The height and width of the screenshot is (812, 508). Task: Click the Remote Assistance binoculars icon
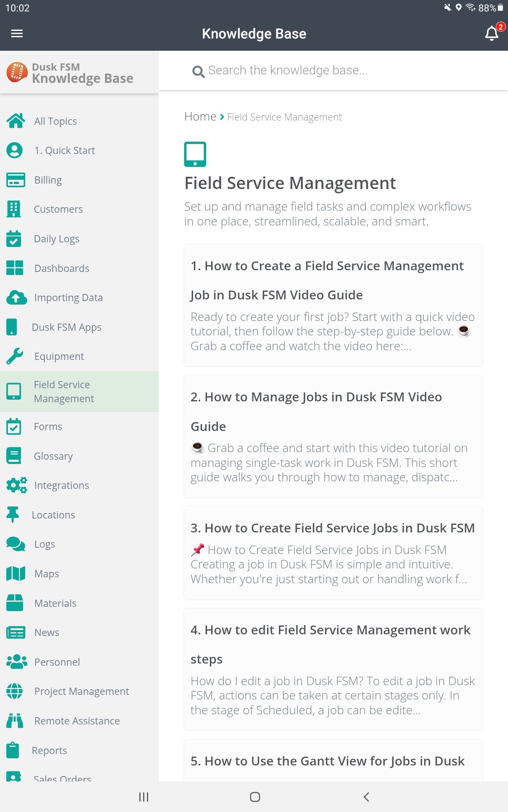(x=15, y=721)
